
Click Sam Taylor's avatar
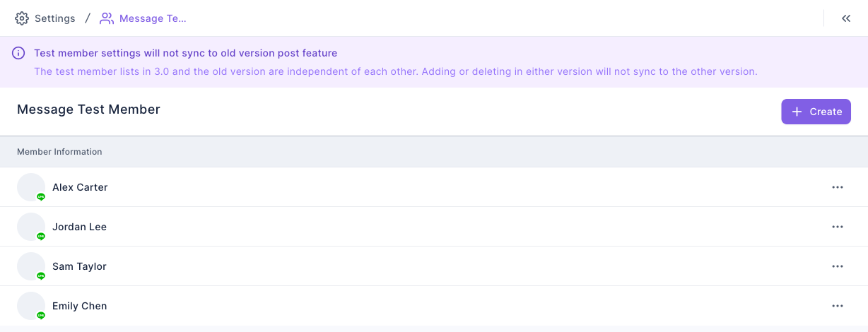click(31, 266)
